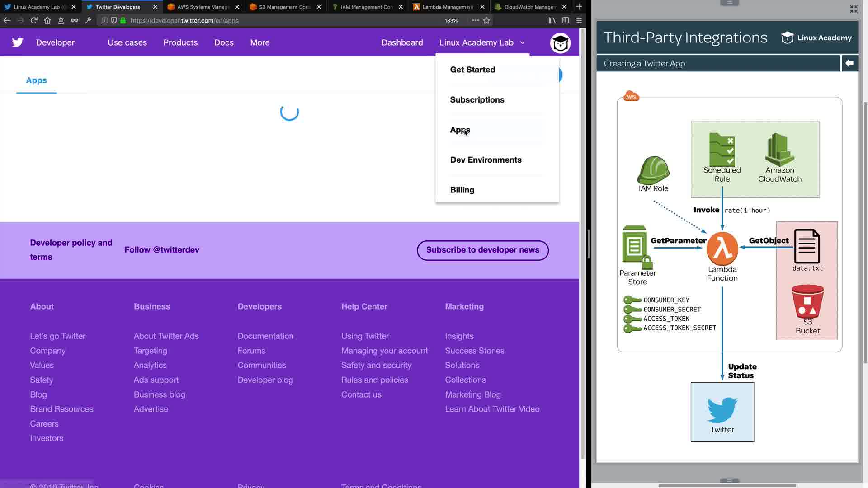Click the back arrow in slide panel
The width and height of the screenshot is (868, 488).
tap(849, 63)
